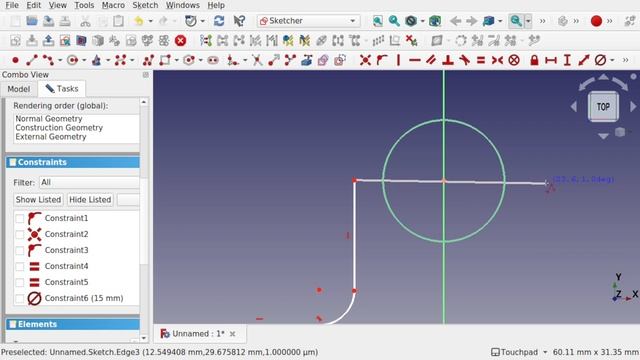Apply perpendicular constraint

[448, 60]
